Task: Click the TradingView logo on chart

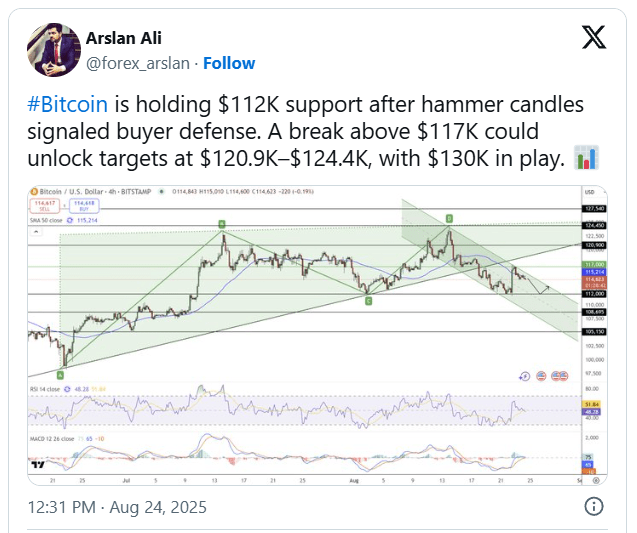Action: point(38,464)
